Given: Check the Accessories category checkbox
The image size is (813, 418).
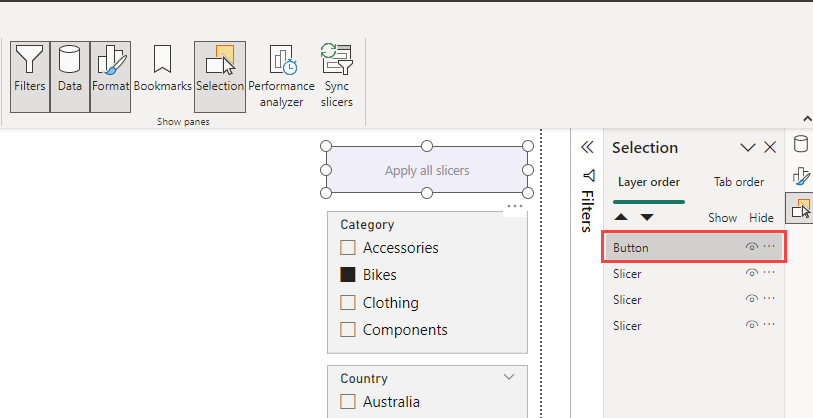Looking at the screenshot, I should pos(348,248).
